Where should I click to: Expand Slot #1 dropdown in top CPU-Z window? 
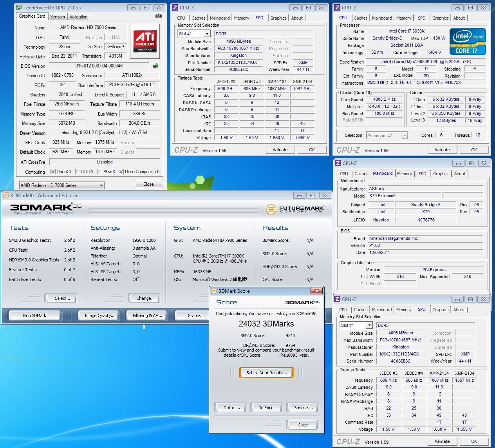[x=207, y=34]
